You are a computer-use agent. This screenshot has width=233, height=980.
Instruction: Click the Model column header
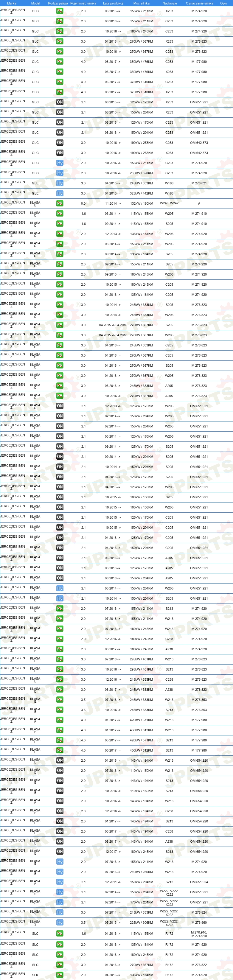point(35,3)
